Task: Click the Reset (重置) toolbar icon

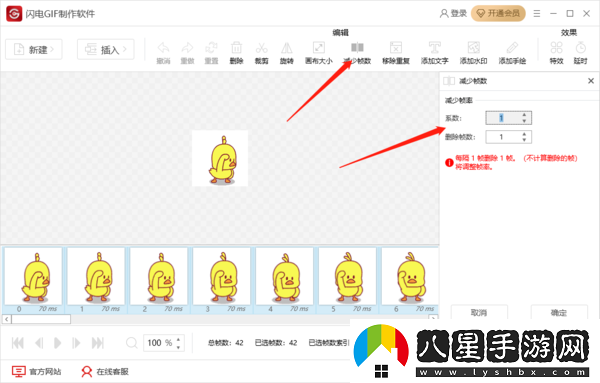Action: (x=211, y=52)
